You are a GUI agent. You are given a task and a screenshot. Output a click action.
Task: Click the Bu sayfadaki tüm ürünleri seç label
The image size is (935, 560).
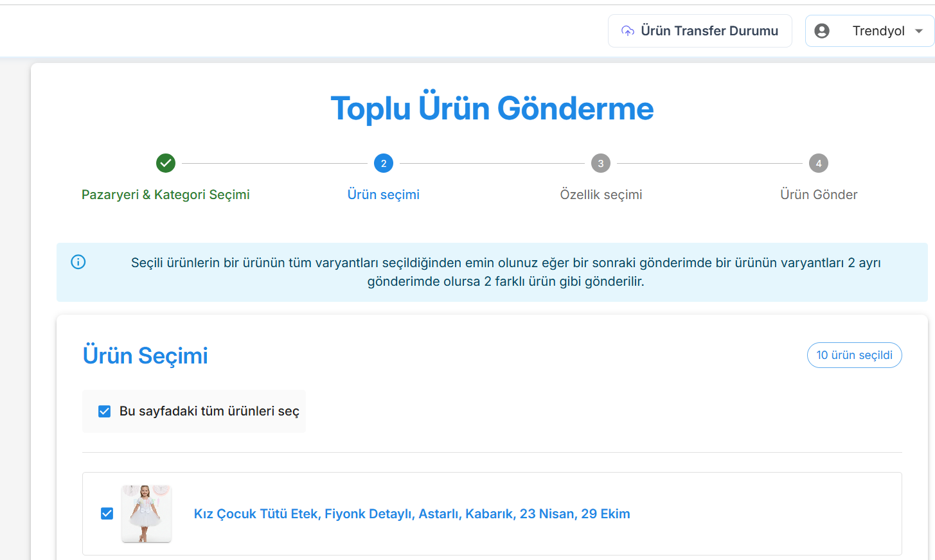(209, 411)
